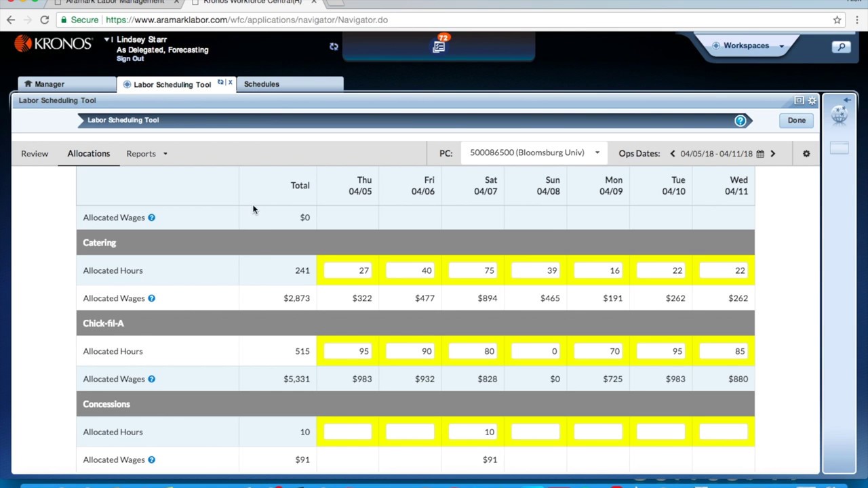Image resolution: width=868 pixels, height=488 pixels.
Task: Click the Sign Out link
Action: [x=130, y=59]
